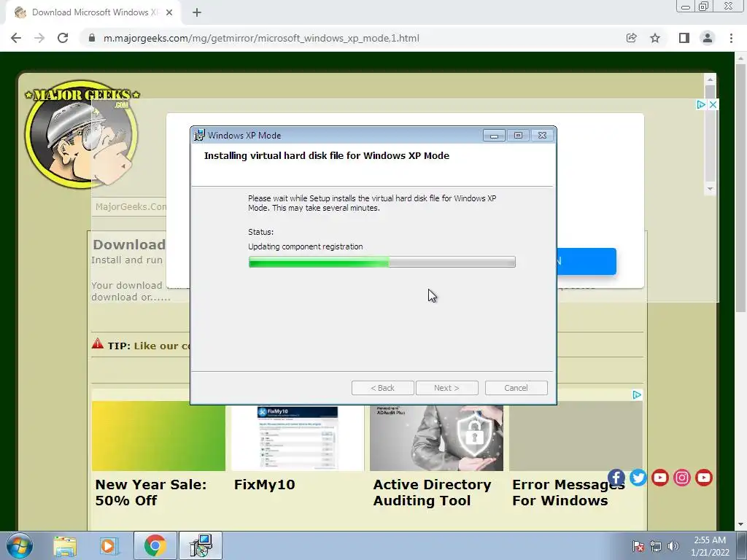This screenshot has width=747, height=560.
Task: Click the MajorGeeks logo
Action: [82, 134]
